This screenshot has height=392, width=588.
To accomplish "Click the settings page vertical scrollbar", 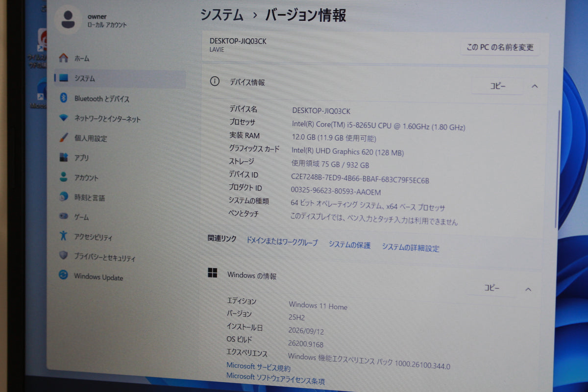I will point(557,169).
